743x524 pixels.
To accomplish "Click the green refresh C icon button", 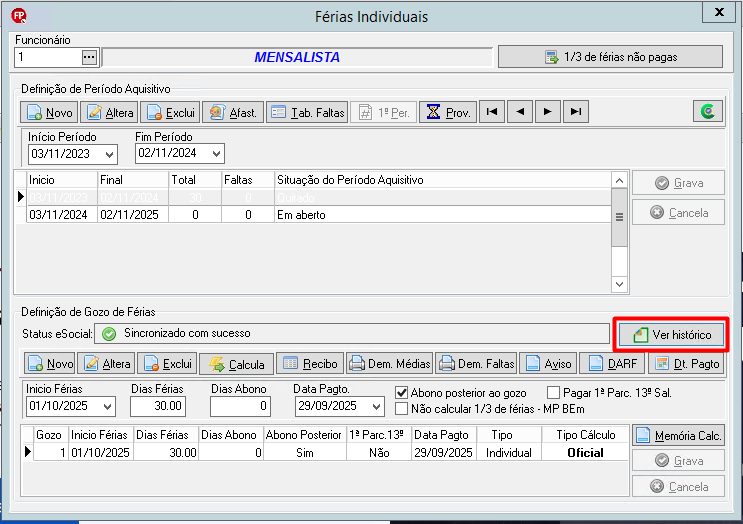I will point(708,112).
